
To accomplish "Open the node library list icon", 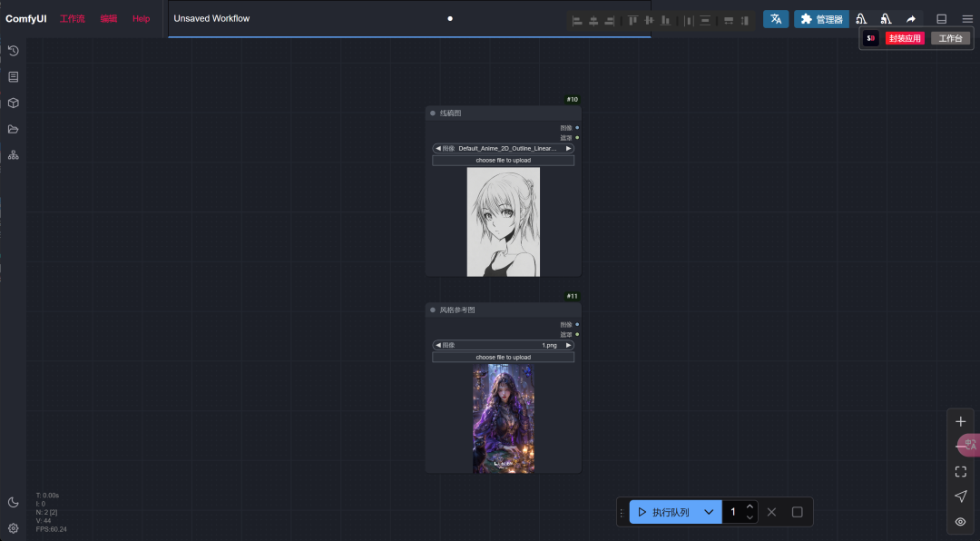I will [x=13, y=77].
